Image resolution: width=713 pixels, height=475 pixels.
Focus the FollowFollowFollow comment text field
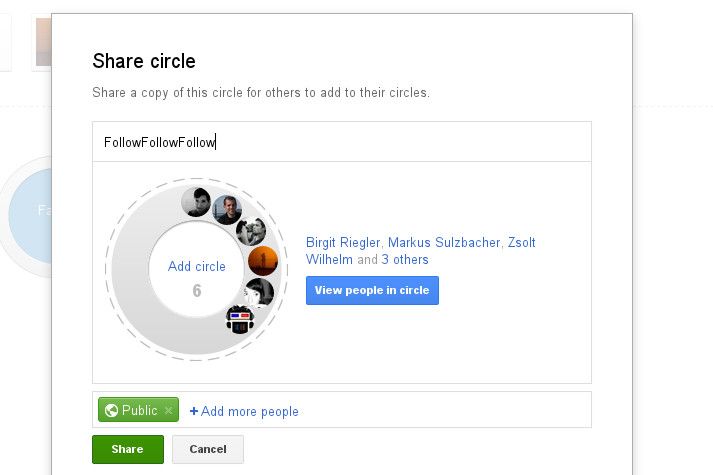[x=341, y=142]
